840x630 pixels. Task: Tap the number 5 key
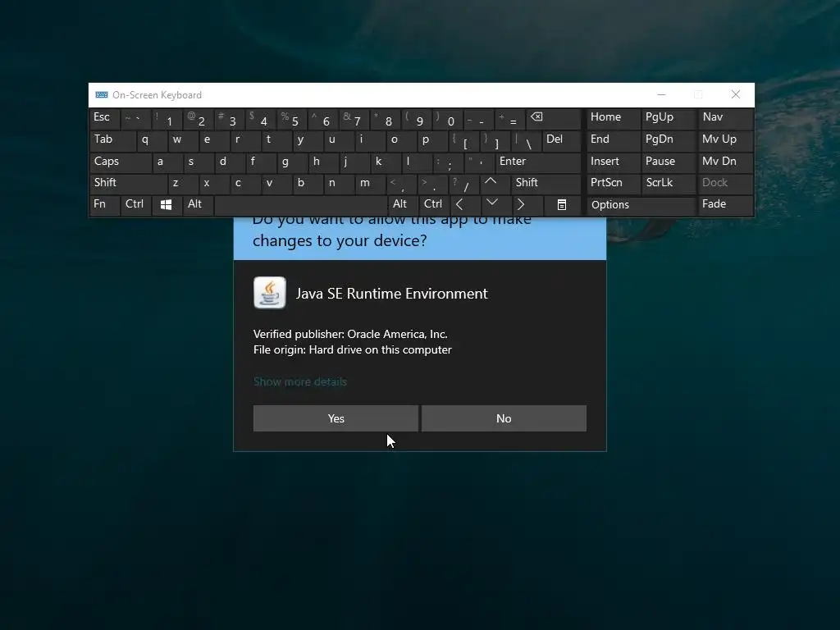pyautogui.click(x=291, y=118)
